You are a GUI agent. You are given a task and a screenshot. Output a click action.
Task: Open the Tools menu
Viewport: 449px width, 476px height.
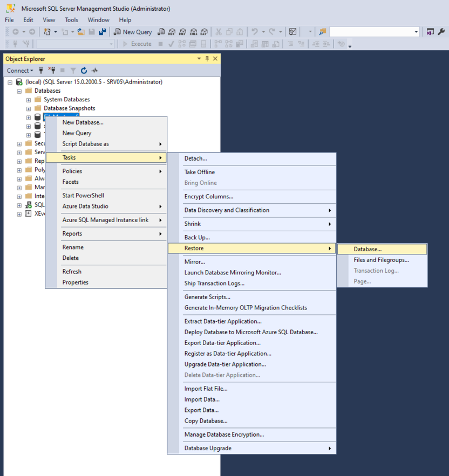pyautogui.click(x=72, y=19)
